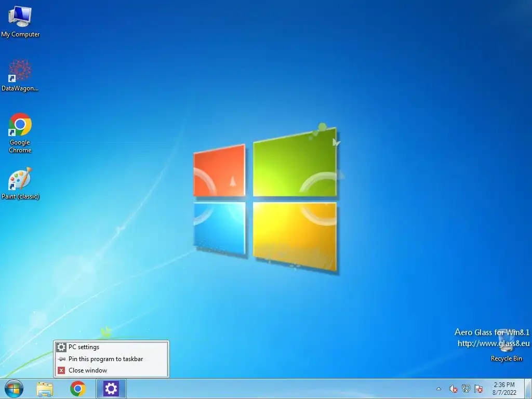This screenshot has width=532, height=399.
Task: Open the My Computer desktop icon
Action: (20, 22)
